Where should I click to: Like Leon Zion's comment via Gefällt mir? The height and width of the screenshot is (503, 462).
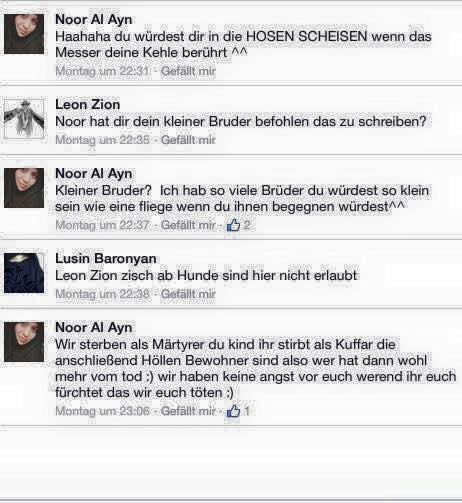[x=188, y=140]
